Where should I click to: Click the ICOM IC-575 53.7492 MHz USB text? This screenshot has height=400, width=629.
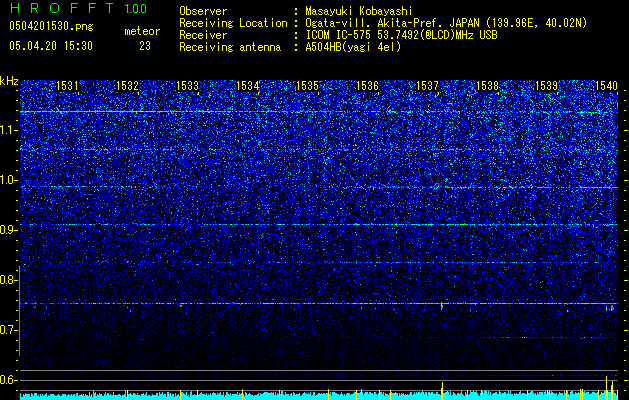tap(401, 35)
